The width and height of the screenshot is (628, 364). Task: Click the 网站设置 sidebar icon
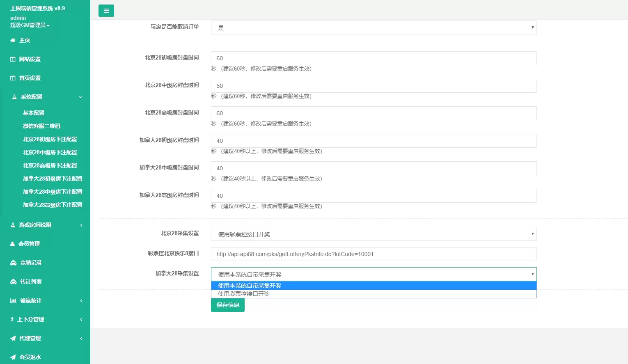pyautogui.click(x=13, y=59)
